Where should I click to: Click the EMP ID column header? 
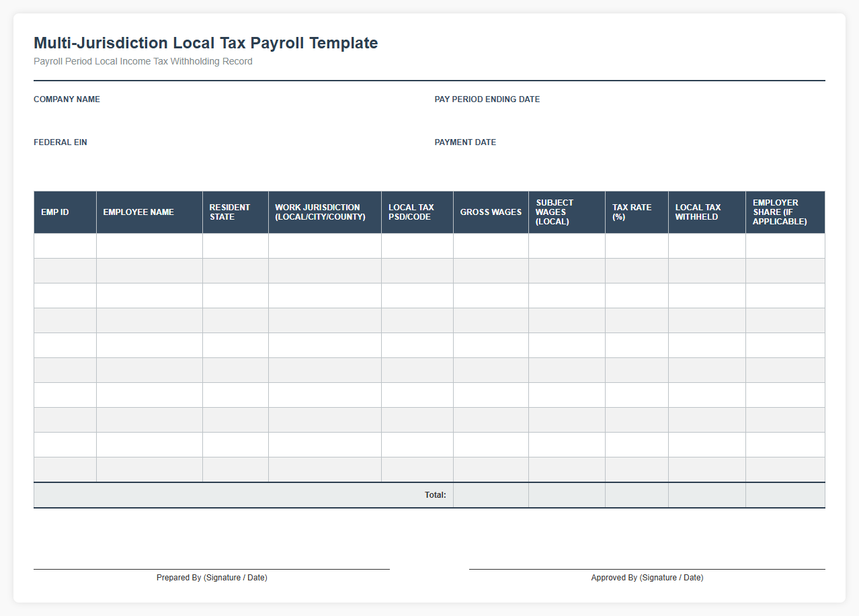pyautogui.click(x=65, y=212)
